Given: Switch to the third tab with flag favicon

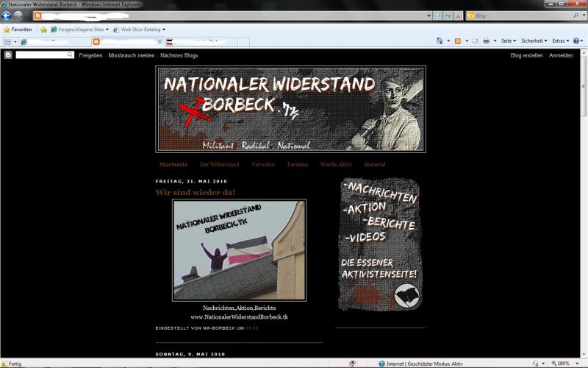Looking at the screenshot, I should pos(201,42).
